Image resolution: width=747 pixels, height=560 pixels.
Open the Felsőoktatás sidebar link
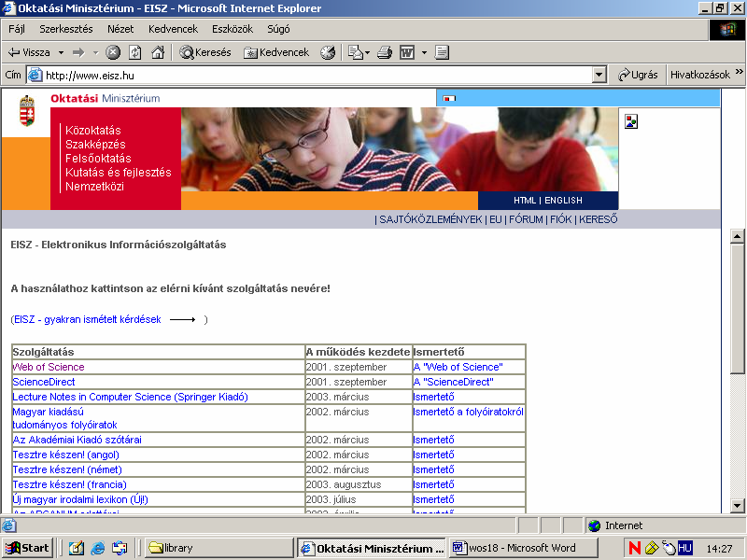point(98,159)
